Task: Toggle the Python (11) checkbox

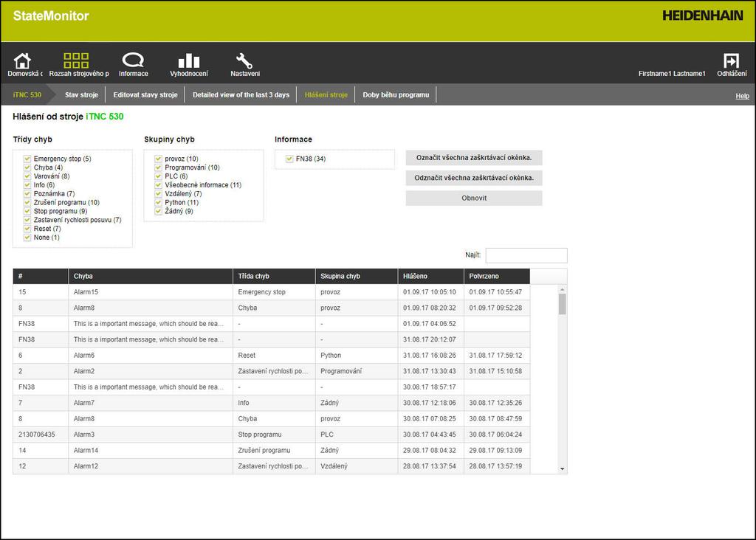Action: point(158,202)
